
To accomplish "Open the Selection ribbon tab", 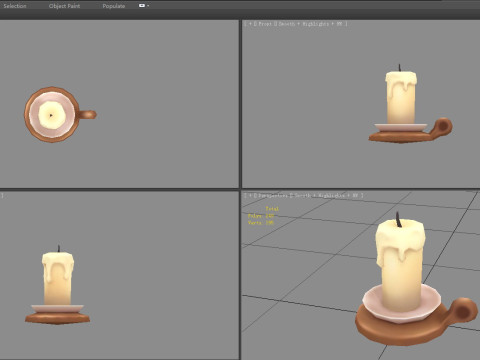I will click(x=15, y=6).
